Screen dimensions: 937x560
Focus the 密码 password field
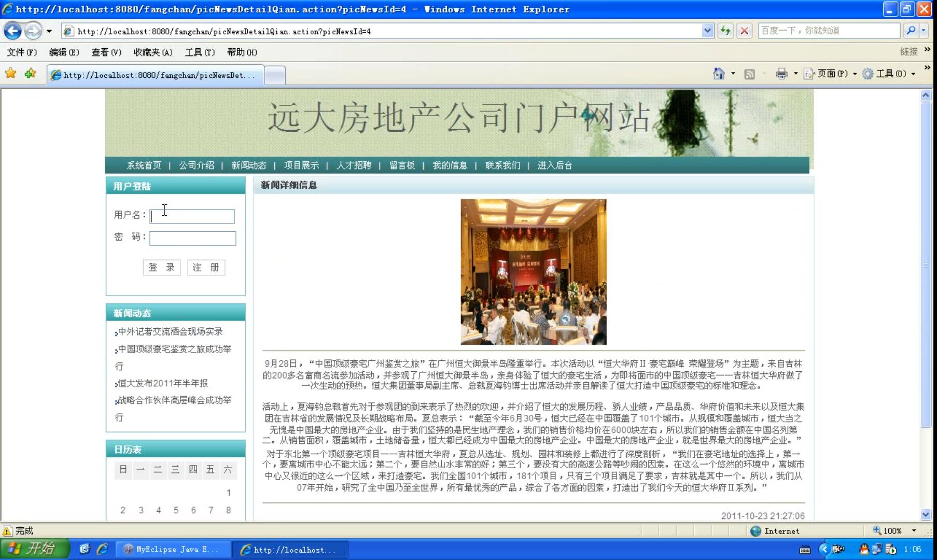pos(192,238)
